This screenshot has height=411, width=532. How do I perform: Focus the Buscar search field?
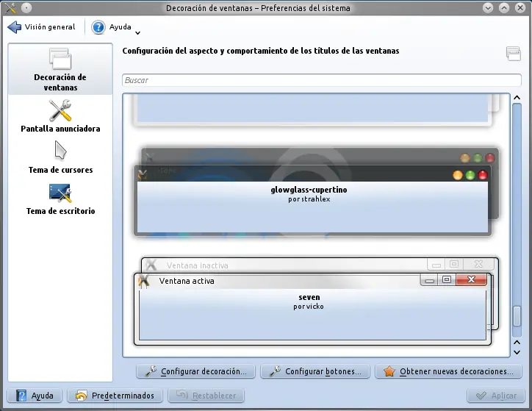(x=321, y=80)
